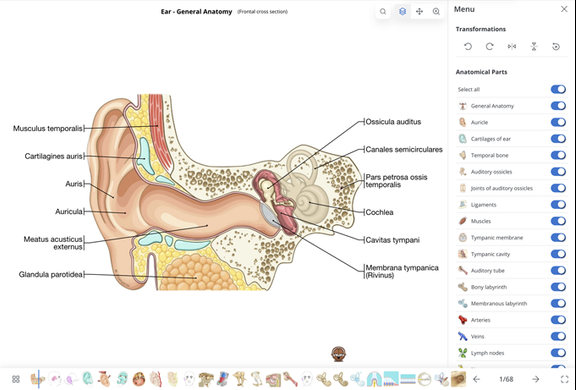Viewport: 576px width, 390px height.
Task: Click the Pars petrosa ossis temporalis label
Action: (x=396, y=181)
